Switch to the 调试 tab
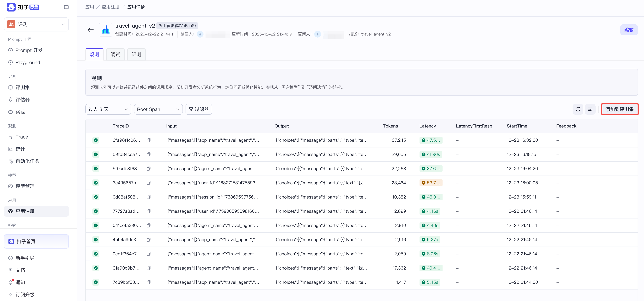 [x=115, y=54]
